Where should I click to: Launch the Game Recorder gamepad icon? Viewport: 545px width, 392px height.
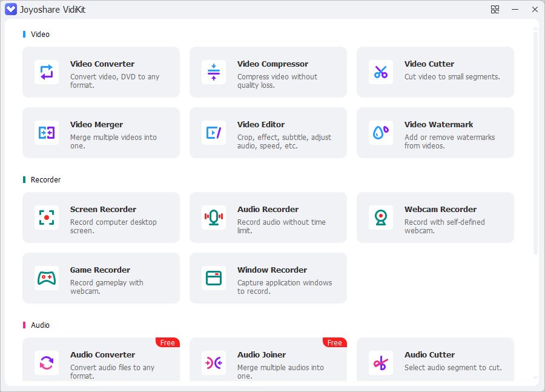coord(47,278)
